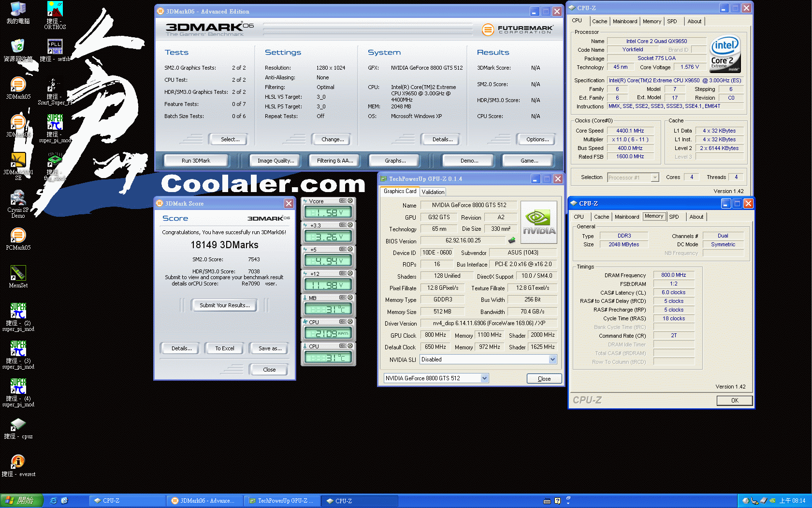Click the Core Speed 4400.1 MHz value

[630, 131]
